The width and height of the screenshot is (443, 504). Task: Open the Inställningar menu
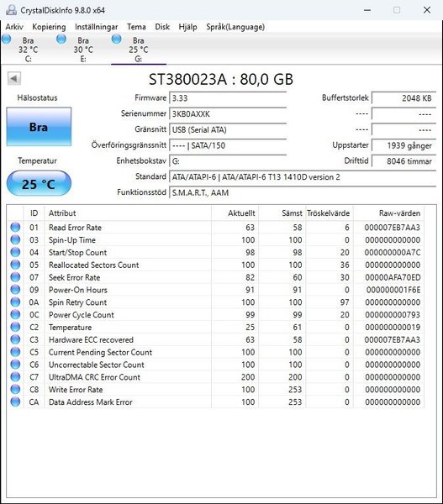pyautogui.click(x=96, y=27)
